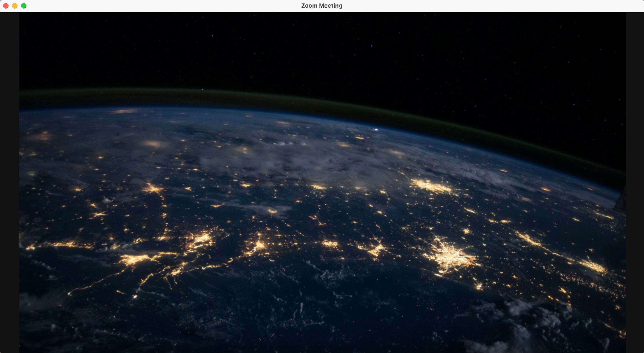Click the green full-screen toggle button
644x353 pixels.
(24, 6)
